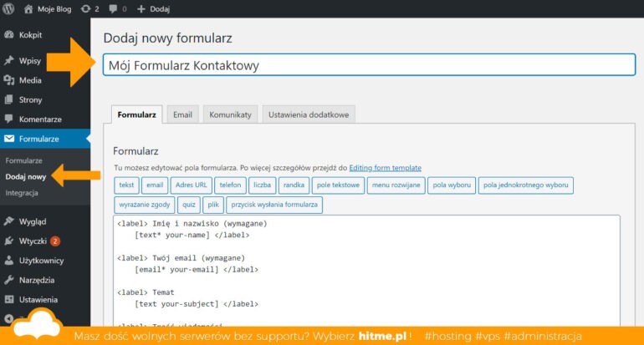This screenshot has height=345, width=644.
Task: Open Ustawienia menu label
Action: (x=38, y=300)
